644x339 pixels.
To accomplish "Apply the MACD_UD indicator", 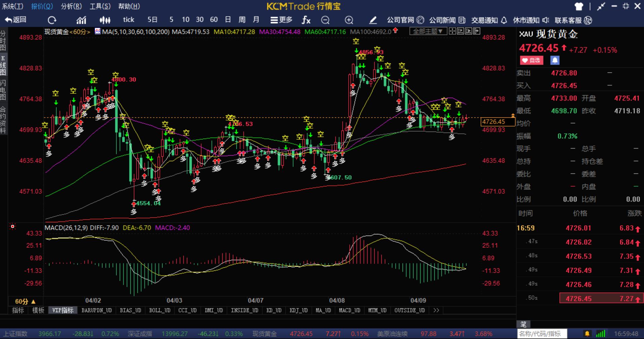I will coord(349,310).
